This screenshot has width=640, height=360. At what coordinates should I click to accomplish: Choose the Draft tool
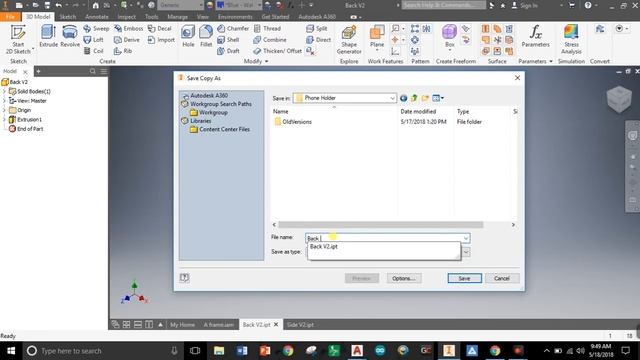tap(228, 51)
